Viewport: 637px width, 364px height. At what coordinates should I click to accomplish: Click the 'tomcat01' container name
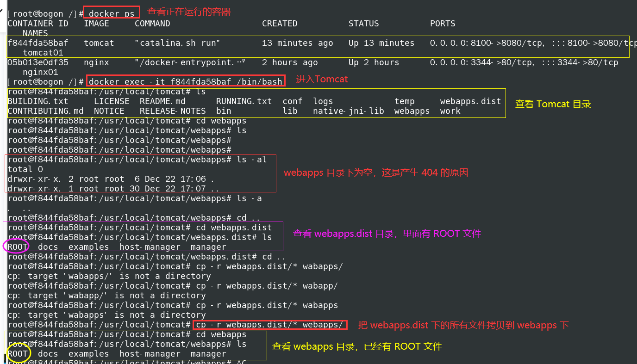[x=43, y=53]
